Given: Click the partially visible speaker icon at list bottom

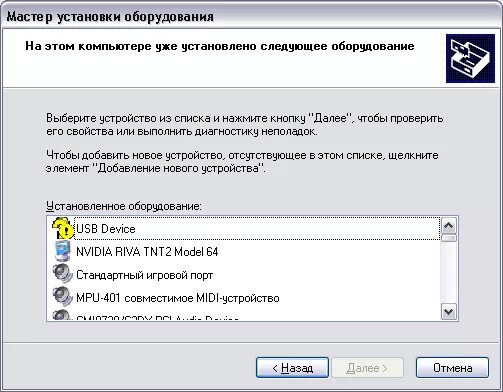Looking at the screenshot, I should click(x=61, y=315).
